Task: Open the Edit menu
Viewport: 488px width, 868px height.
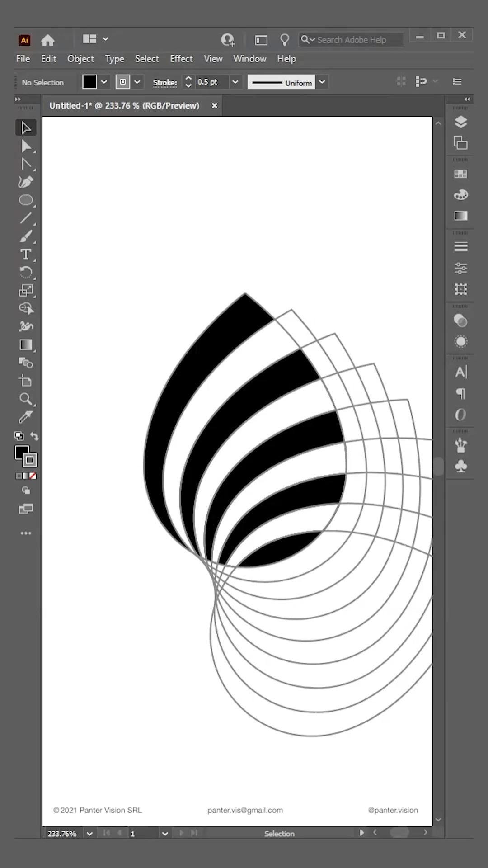Action: coord(48,59)
